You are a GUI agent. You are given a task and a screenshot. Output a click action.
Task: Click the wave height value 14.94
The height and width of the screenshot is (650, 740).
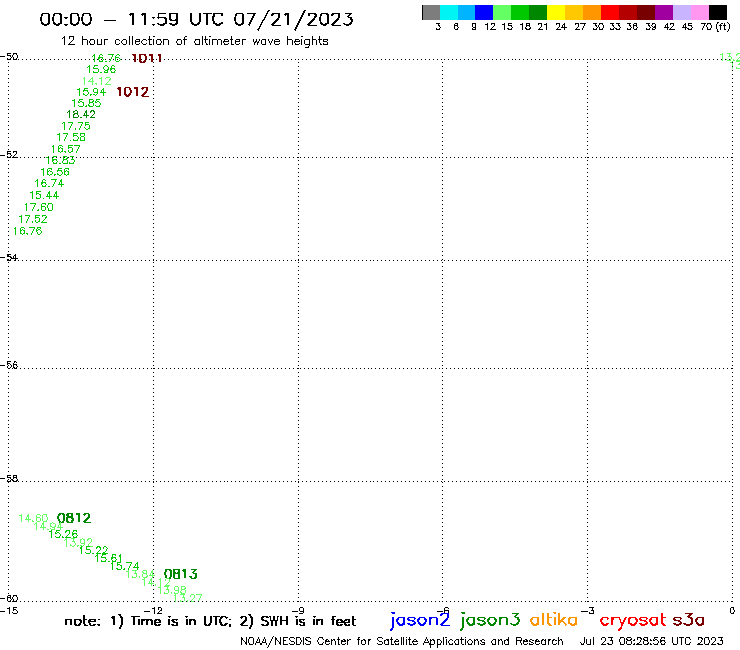point(48,526)
